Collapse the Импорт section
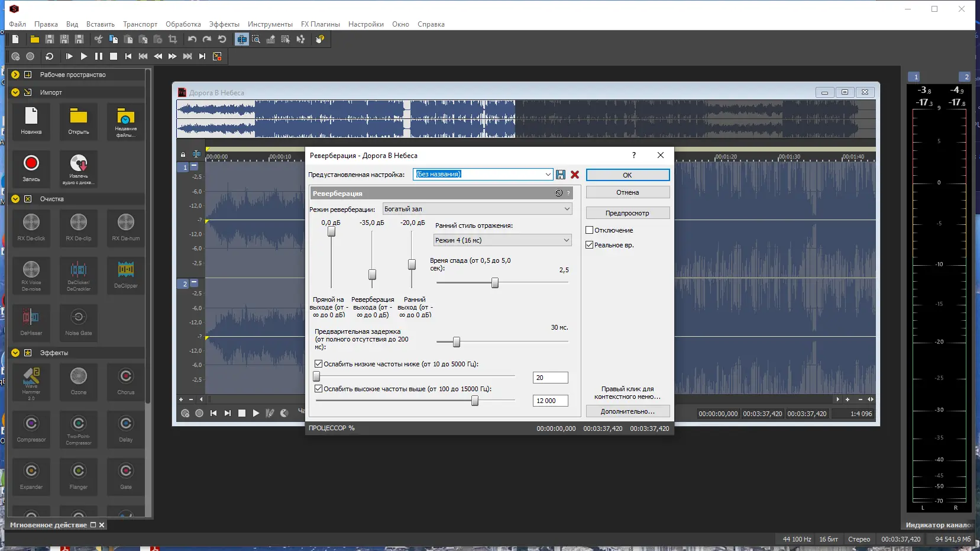This screenshot has height=551, width=980. point(15,92)
